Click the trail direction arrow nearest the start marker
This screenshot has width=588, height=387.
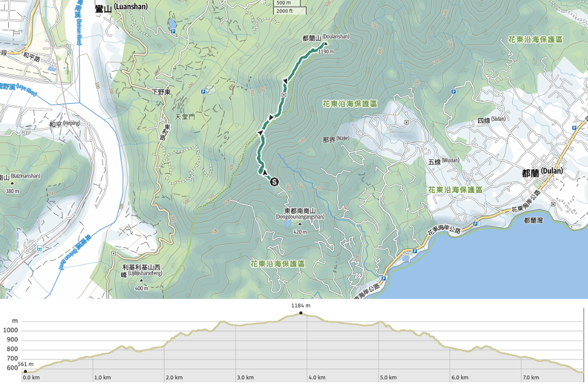click(260, 133)
